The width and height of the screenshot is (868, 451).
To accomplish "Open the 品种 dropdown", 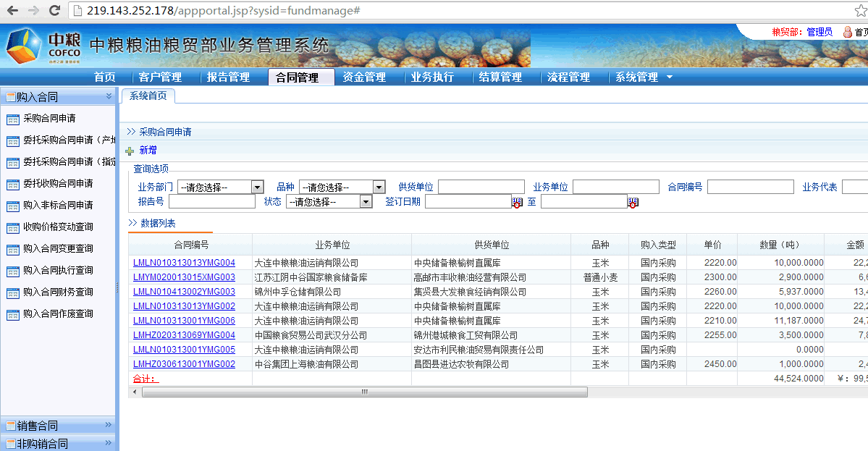I will tap(342, 187).
